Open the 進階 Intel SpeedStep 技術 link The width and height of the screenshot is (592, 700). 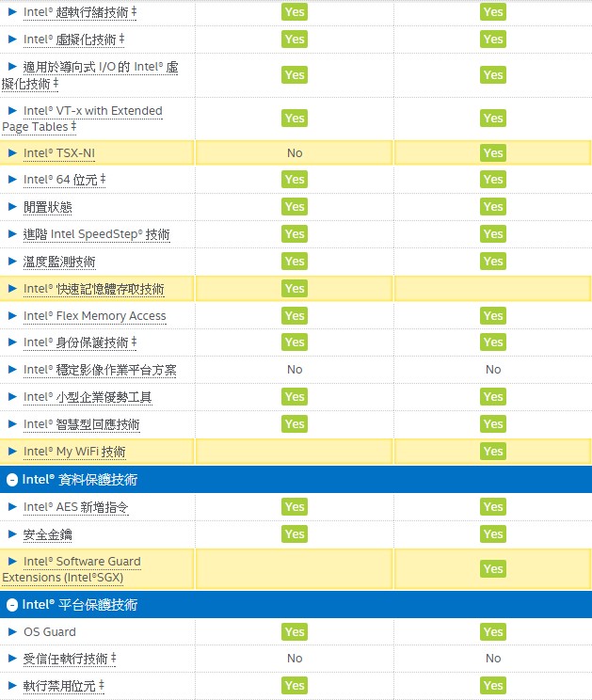[x=96, y=234]
